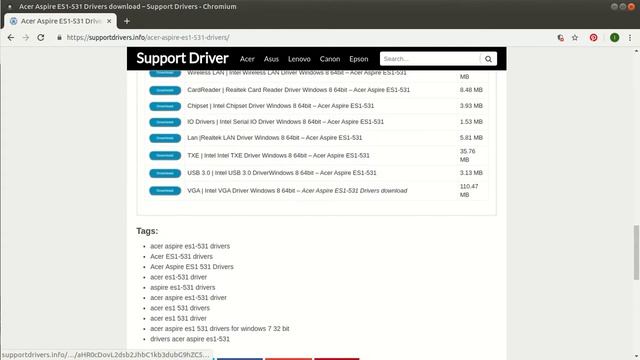Screen dimensions: 640x360
Task: Download the Realtek Card Reader driver
Action: (x=165, y=90)
